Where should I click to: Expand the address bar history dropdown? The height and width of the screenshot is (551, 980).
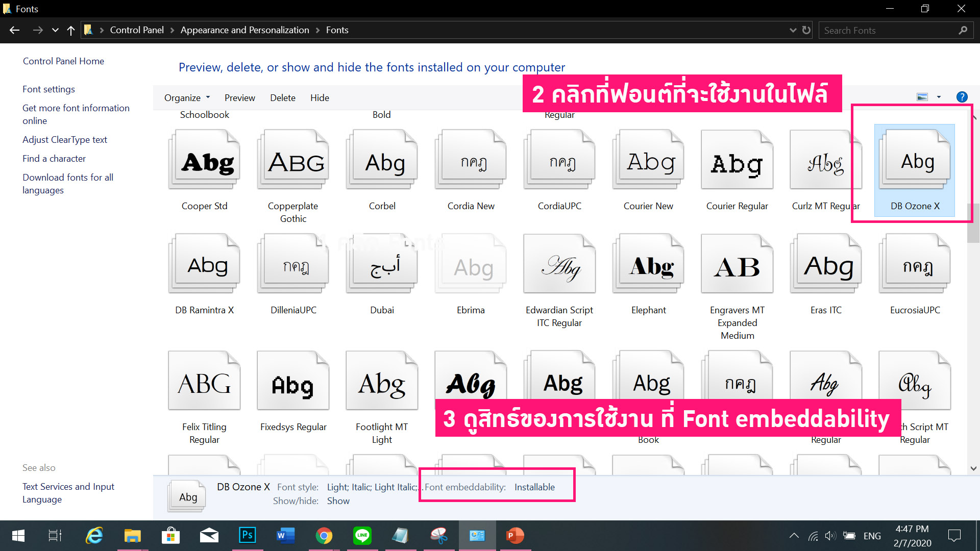793,30
